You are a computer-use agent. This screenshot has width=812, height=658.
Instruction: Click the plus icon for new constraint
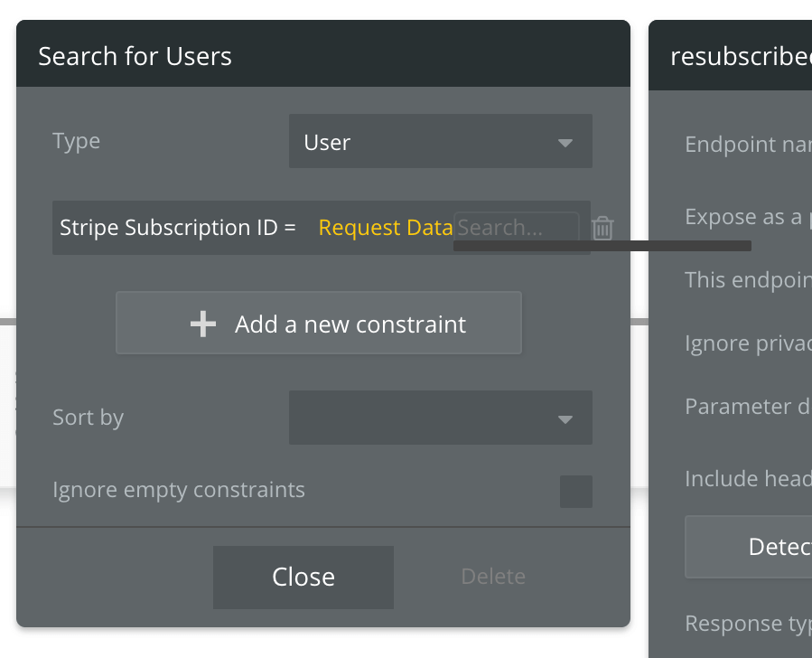pos(203,324)
